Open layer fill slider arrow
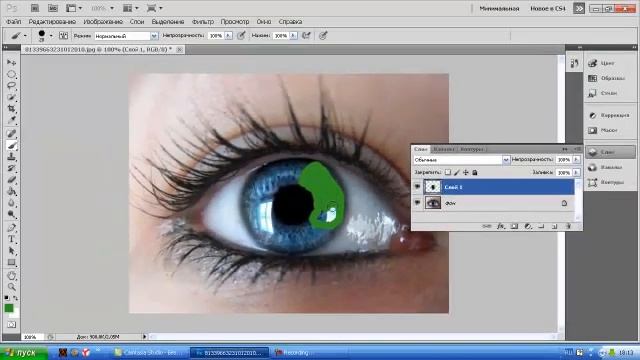 tap(576, 173)
